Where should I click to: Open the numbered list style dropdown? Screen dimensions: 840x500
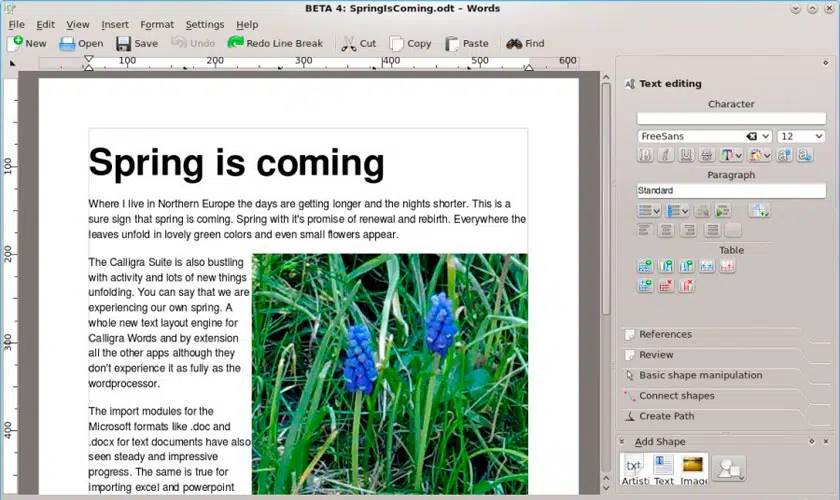pyautogui.click(x=678, y=211)
